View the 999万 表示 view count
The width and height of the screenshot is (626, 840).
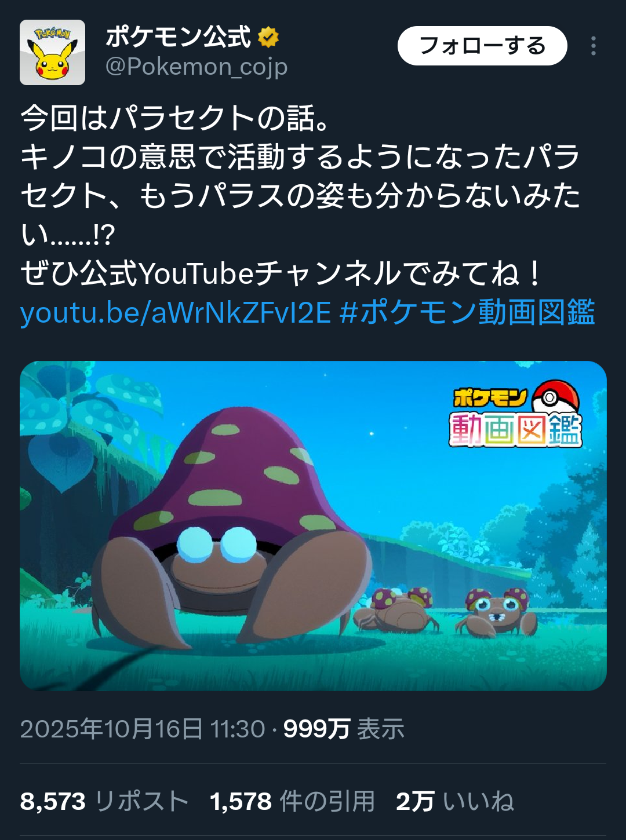coord(344,729)
